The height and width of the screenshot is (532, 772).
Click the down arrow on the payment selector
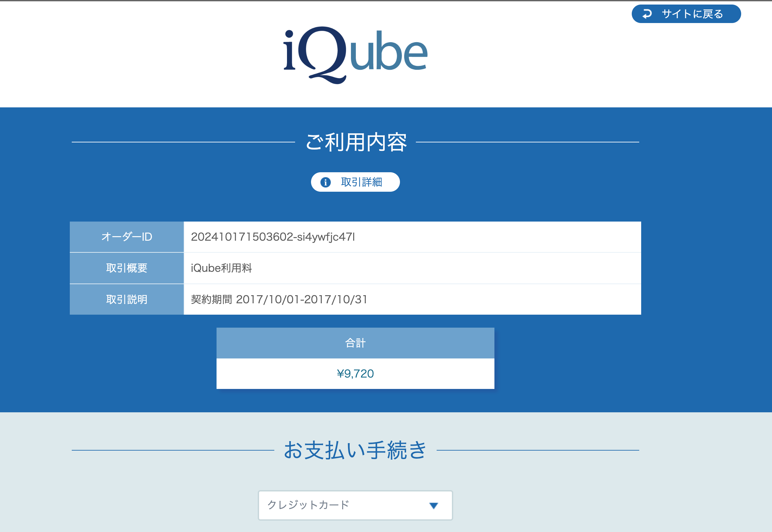point(433,505)
